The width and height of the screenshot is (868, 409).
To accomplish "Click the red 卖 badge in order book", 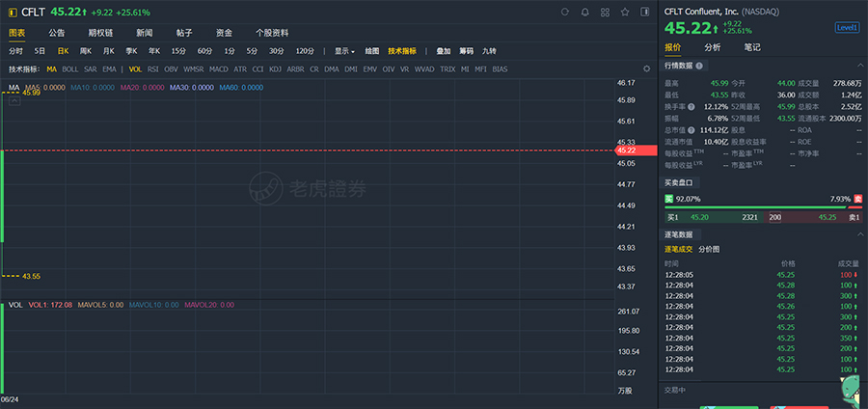I will point(857,199).
